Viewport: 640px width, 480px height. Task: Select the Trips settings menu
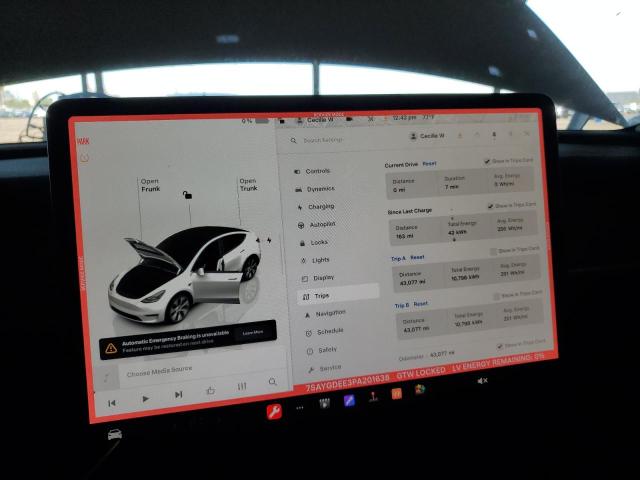click(338, 293)
